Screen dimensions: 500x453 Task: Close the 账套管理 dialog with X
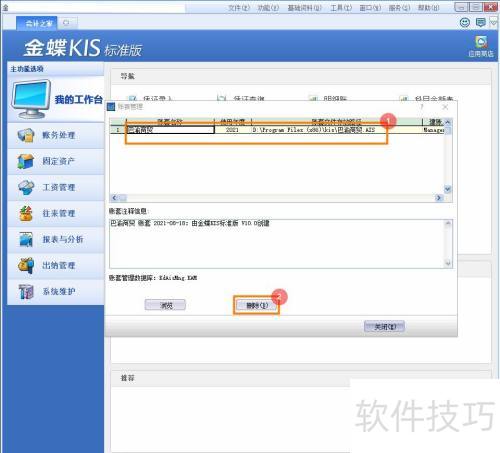(445, 107)
